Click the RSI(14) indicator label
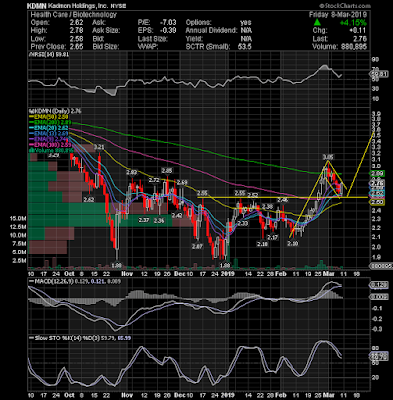The height and width of the screenshot is (400, 393). 49,54
